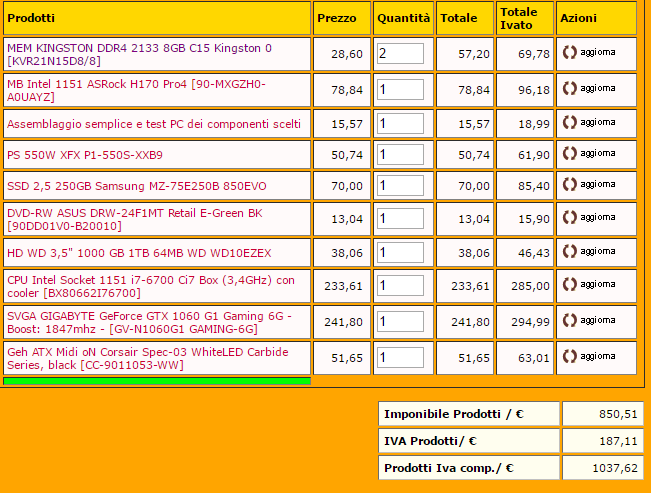Viewport: 651px width, 493px height.
Task: Click price cell 28,60 of Kingston memory
Action: click(342, 54)
